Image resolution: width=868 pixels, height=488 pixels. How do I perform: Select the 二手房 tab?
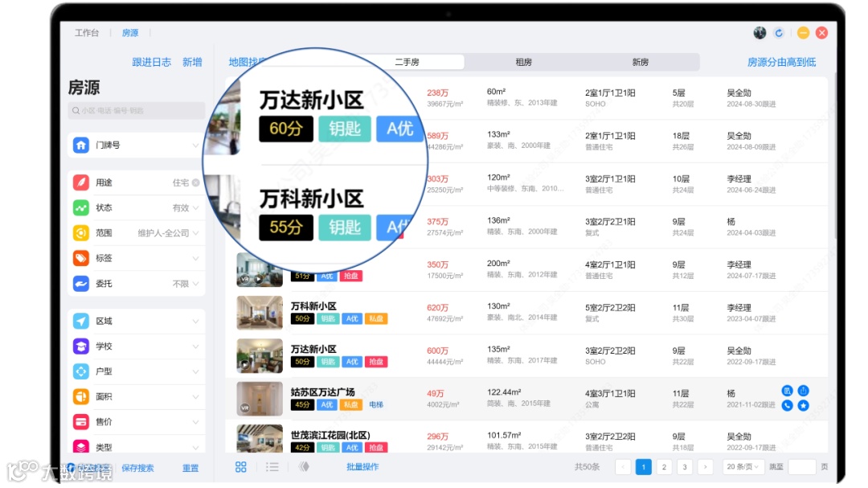coord(407,62)
